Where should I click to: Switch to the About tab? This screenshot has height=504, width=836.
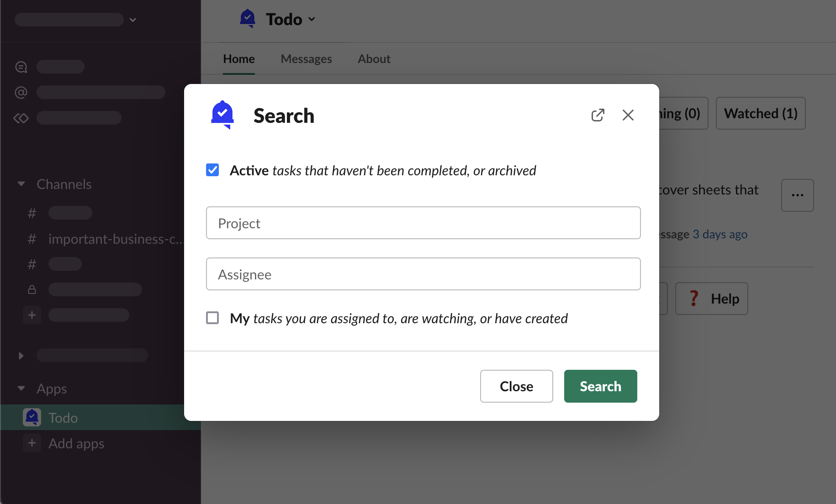tap(374, 59)
